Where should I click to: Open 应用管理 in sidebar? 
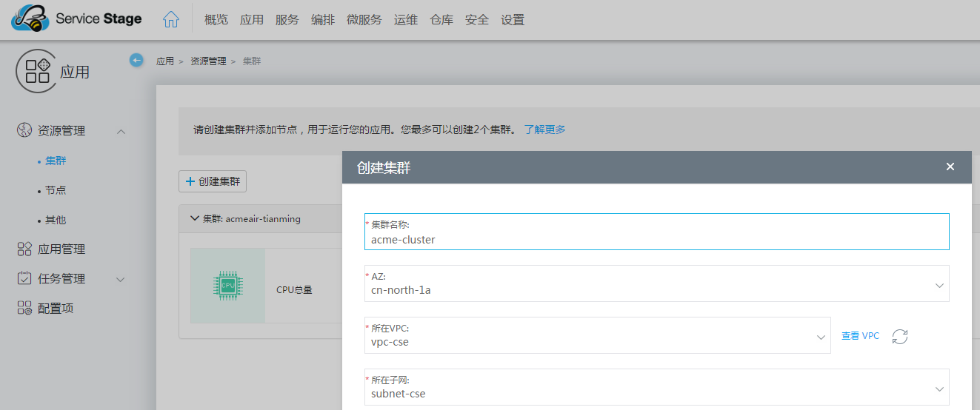[61, 249]
